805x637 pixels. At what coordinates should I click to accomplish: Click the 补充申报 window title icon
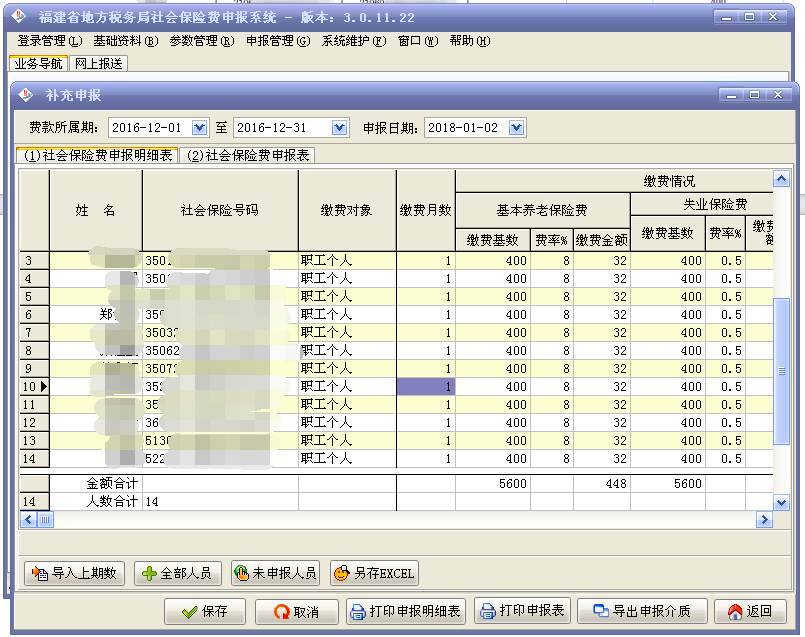(x=25, y=95)
